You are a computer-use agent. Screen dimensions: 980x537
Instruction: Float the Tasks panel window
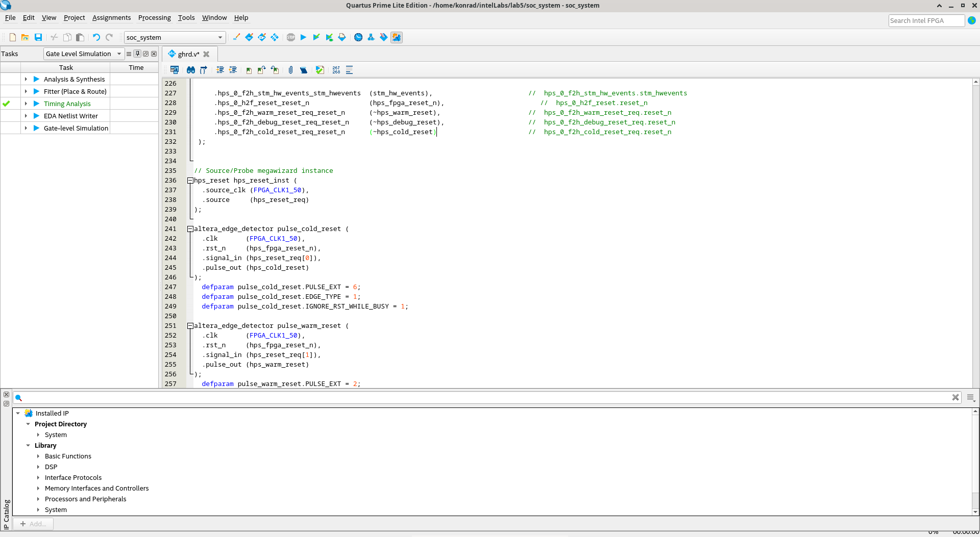pyautogui.click(x=145, y=54)
